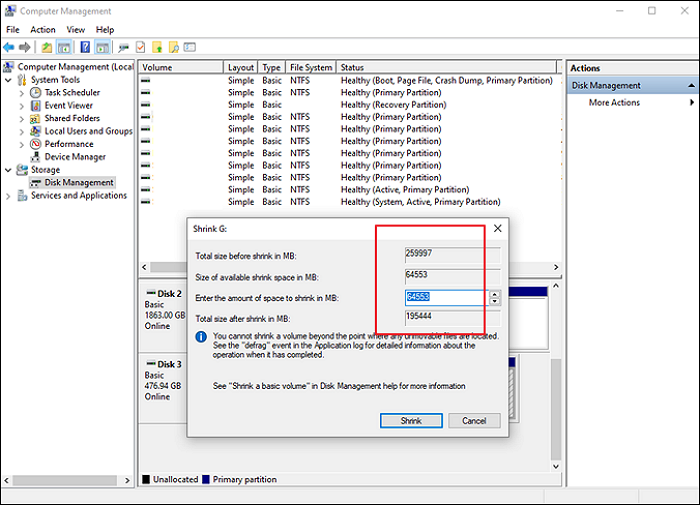This screenshot has width=700, height=505.
Task: Cancel the Shrink G: dialog
Action: click(x=473, y=421)
